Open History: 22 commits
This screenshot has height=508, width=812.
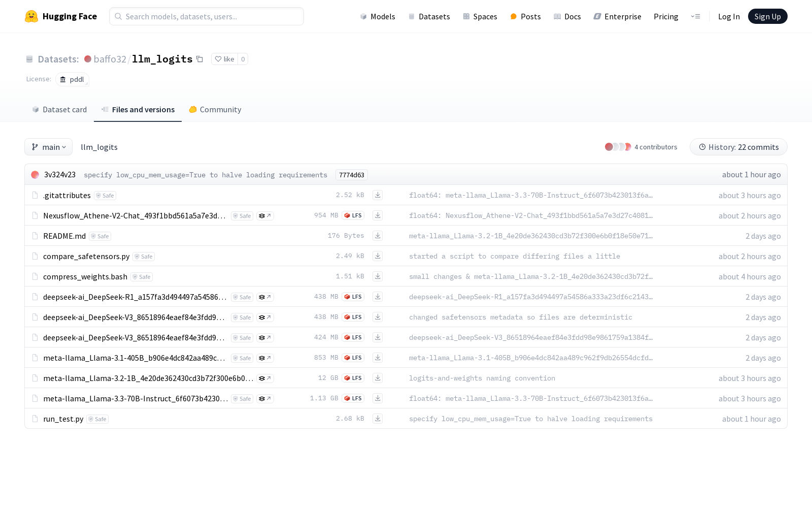click(738, 147)
